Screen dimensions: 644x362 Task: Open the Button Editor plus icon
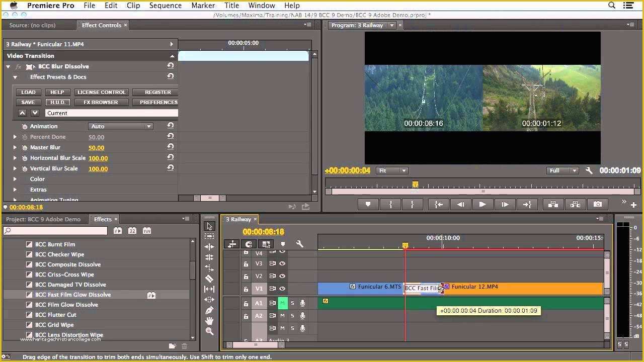tap(633, 205)
